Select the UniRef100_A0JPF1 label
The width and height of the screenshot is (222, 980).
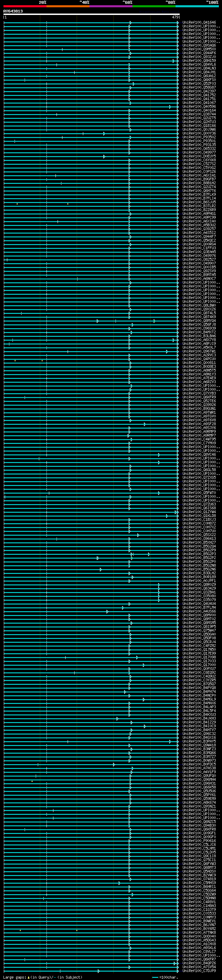199,581
